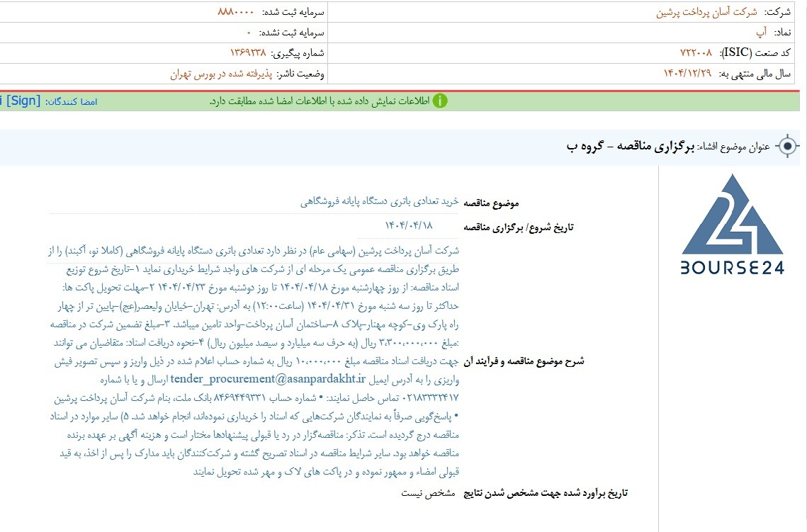This screenshot has height=532, width=807.
Task: Click the tender start date ۱۴۰۴/۰۴/۱۸
Action: pyautogui.click(x=409, y=225)
